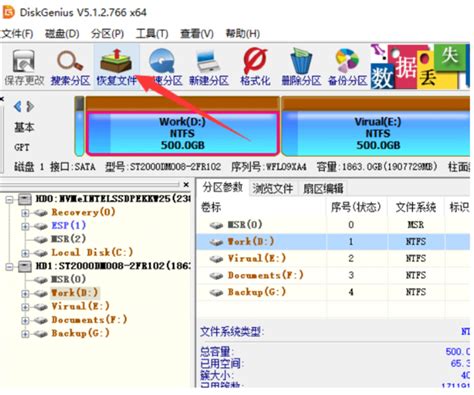Click the drive icon beside Virual(E:) in the table
The width and height of the screenshot is (474, 395).
tap(216, 259)
